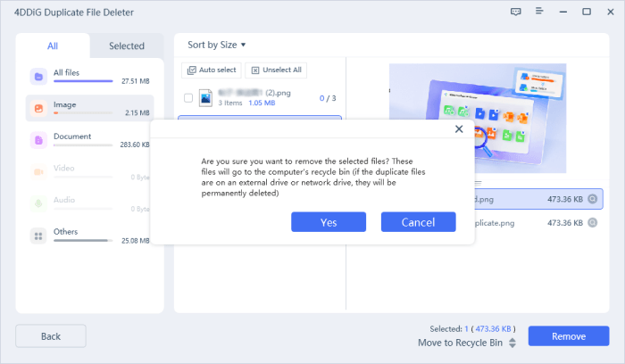
Task: Click the Selected 473.36 KB size text
Action: (x=493, y=328)
